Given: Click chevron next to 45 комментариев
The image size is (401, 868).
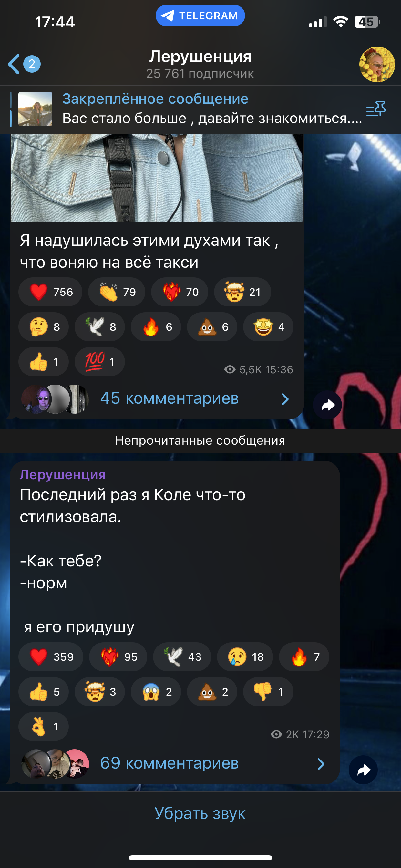Looking at the screenshot, I should [285, 399].
